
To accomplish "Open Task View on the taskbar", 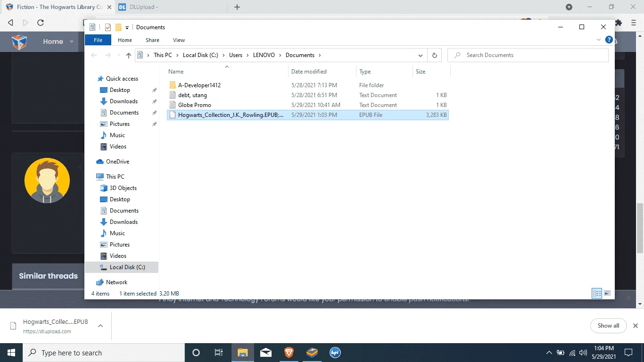I will click(x=219, y=353).
